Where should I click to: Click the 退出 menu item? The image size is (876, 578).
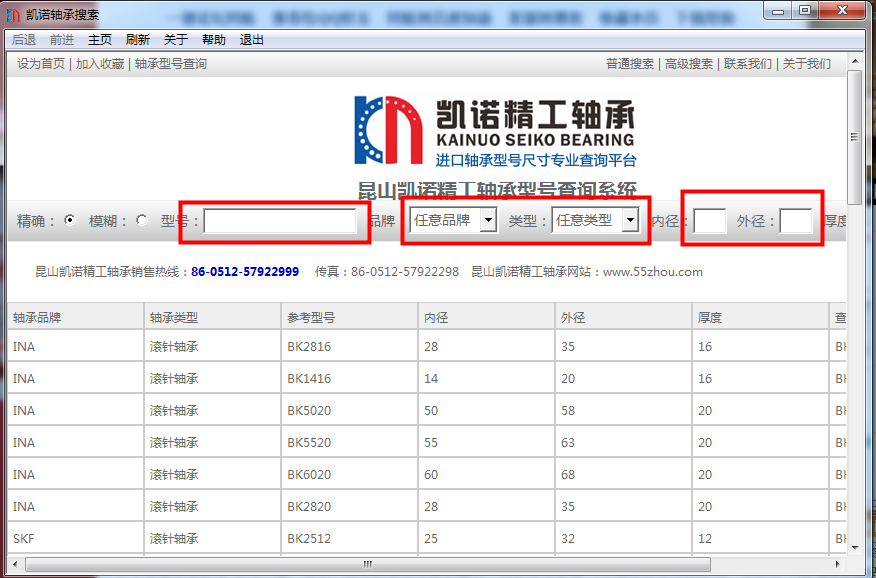(252, 40)
